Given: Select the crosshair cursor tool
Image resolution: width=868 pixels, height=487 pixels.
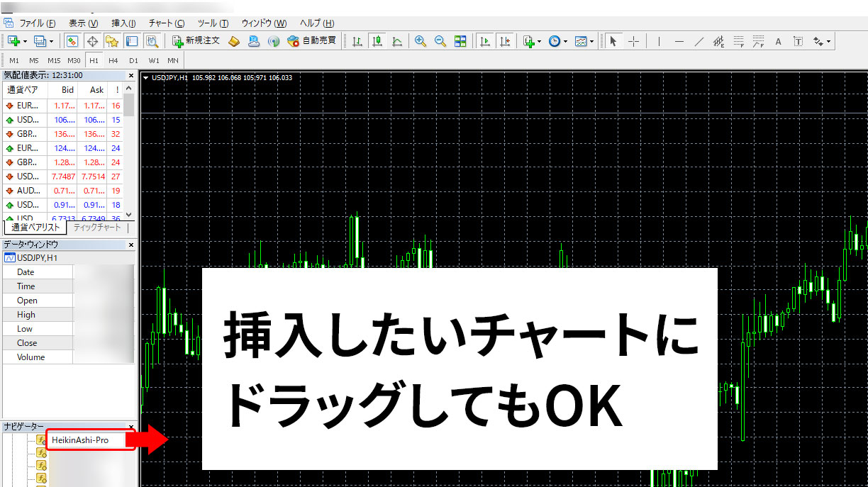Looking at the screenshot, I should (633, 41).
